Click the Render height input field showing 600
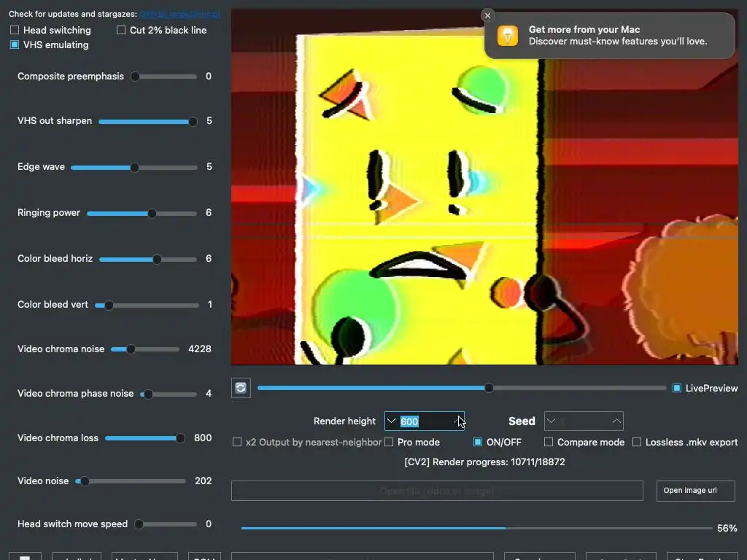Viewport: 747px width, 560px height. point(424,421)
